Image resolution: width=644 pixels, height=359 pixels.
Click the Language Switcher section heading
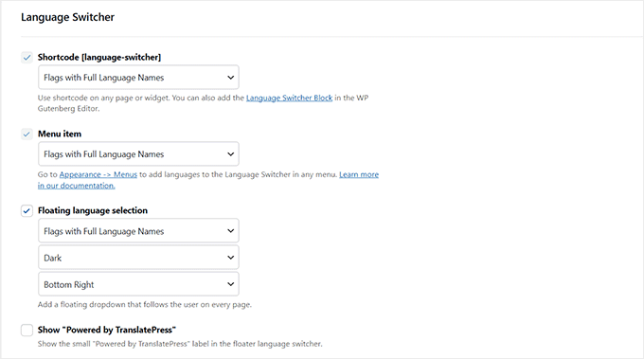68,17
